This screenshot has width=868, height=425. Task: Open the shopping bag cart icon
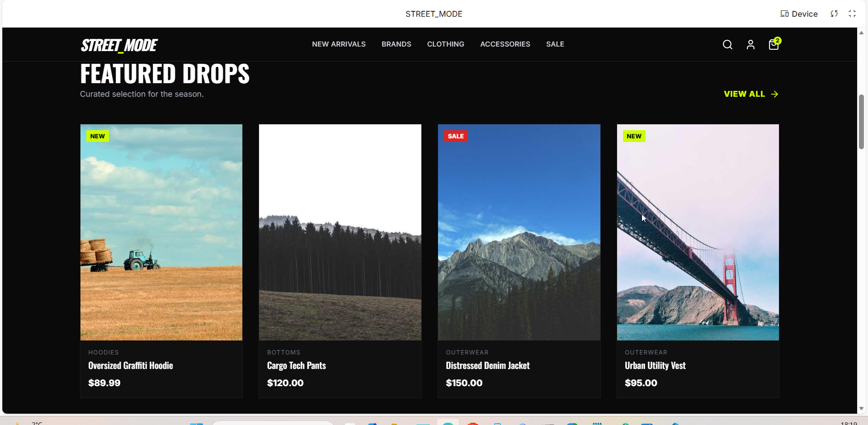tap(774, 44)
